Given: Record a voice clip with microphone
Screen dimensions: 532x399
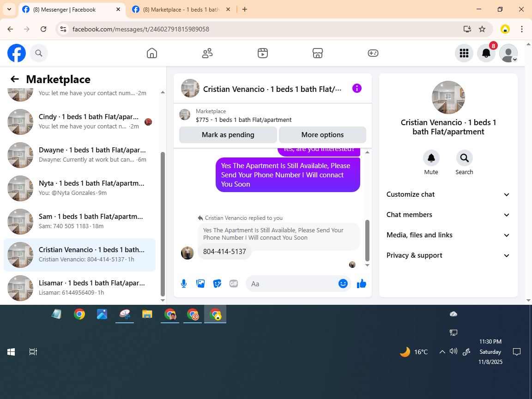Looking at the screenshot, I should [x=183, y=284].
